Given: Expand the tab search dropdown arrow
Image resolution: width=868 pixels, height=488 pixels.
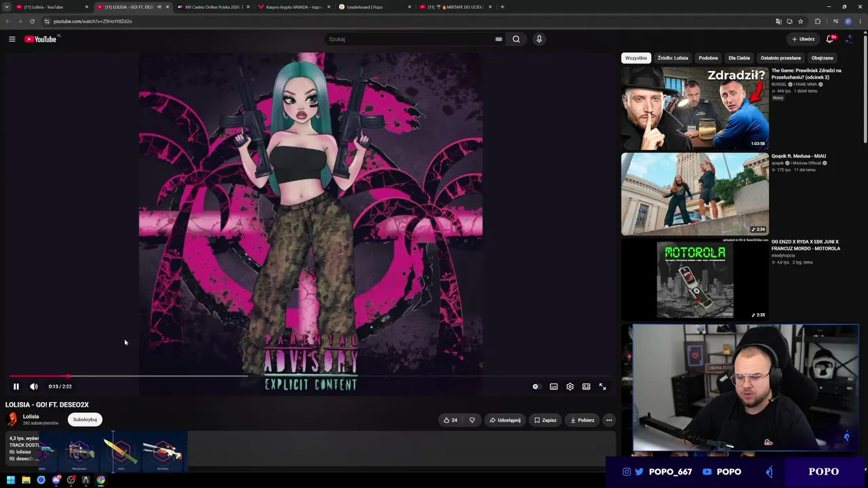Looking at the screenshot, I should [x=7, y=7].
